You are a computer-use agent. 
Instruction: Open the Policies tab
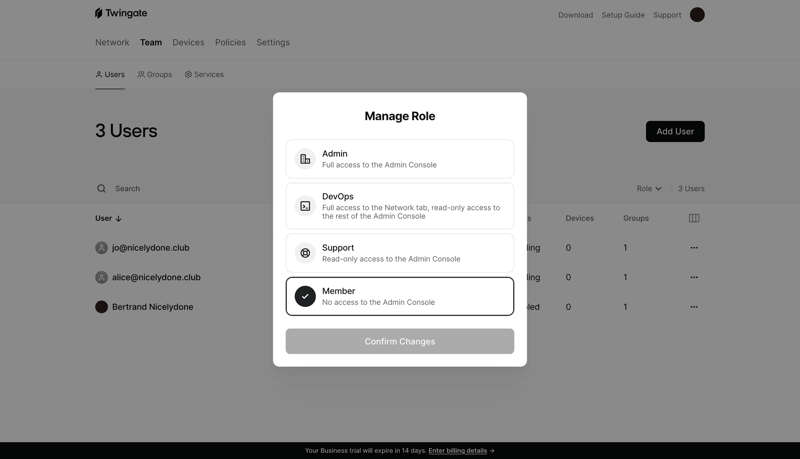coord(230,42)
